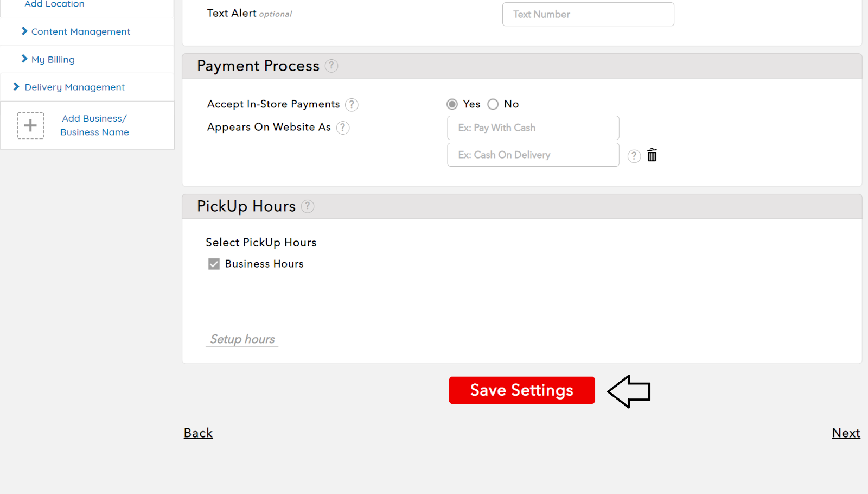Click help icon next to Accept In-Store Payments
This screenshot has width=868, height=494.
pyautogui.click(x=352, y=104)
